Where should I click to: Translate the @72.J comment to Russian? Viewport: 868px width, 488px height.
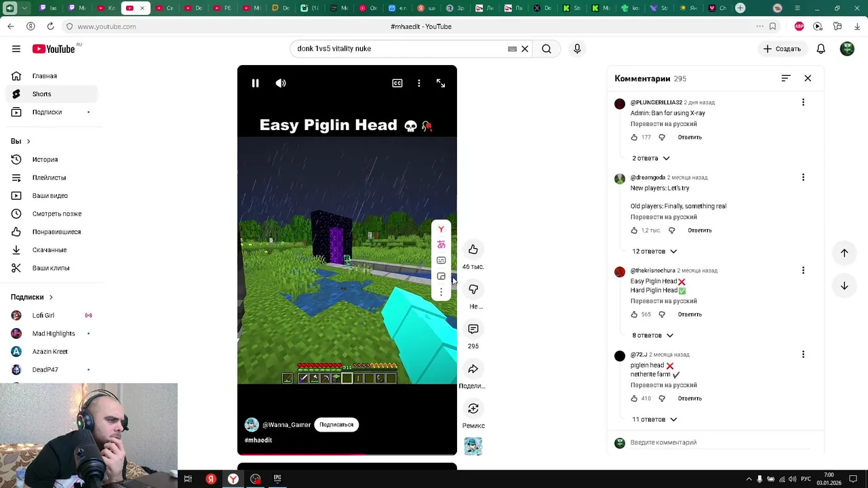[x=664, y=385]
